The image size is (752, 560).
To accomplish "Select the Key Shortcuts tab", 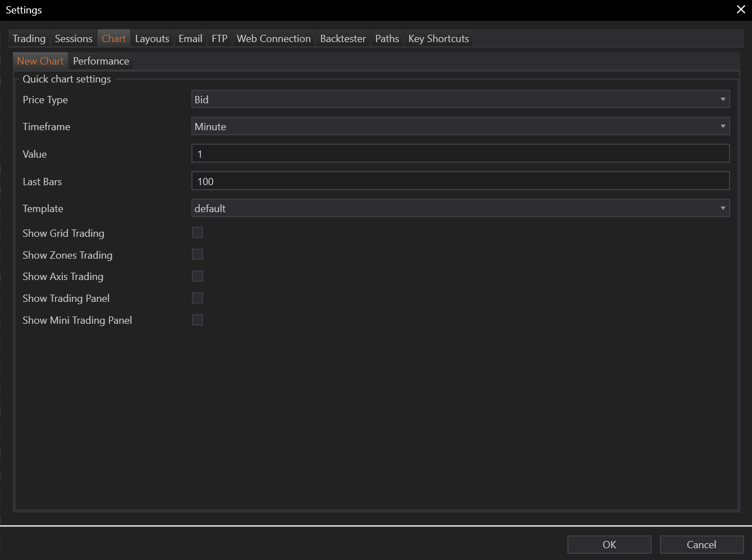I will (438, 39).
